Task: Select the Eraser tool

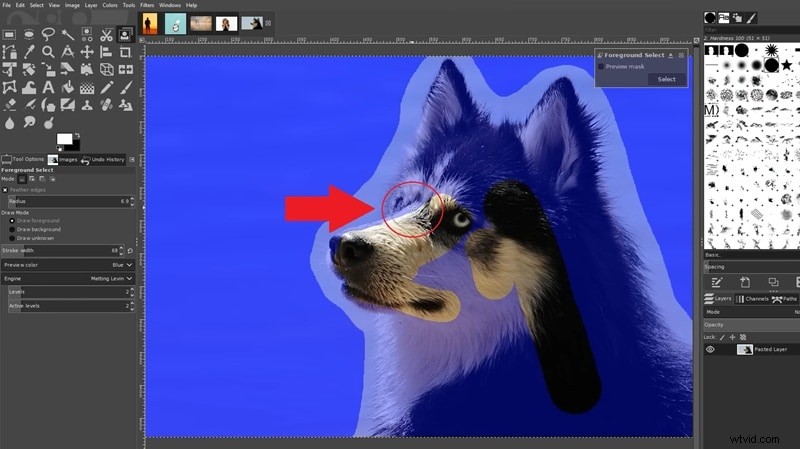Action: tap(9, 105)
